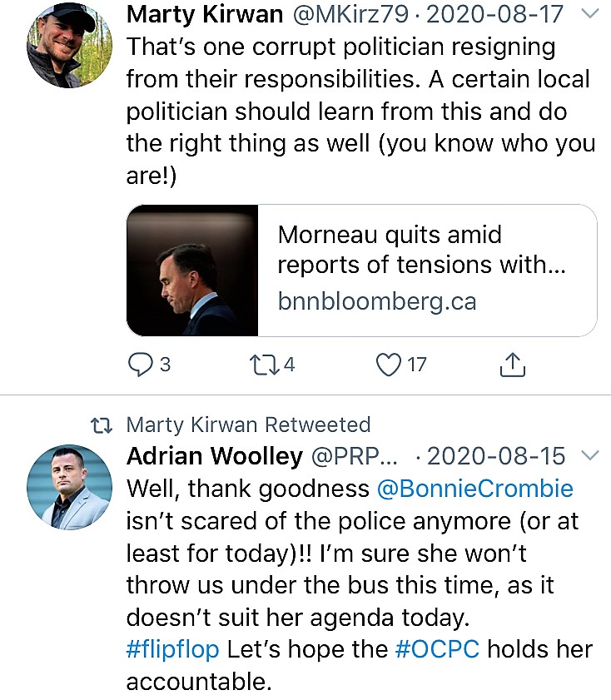Open Marty Kirwan's profile picture

[x=69, y=45]
